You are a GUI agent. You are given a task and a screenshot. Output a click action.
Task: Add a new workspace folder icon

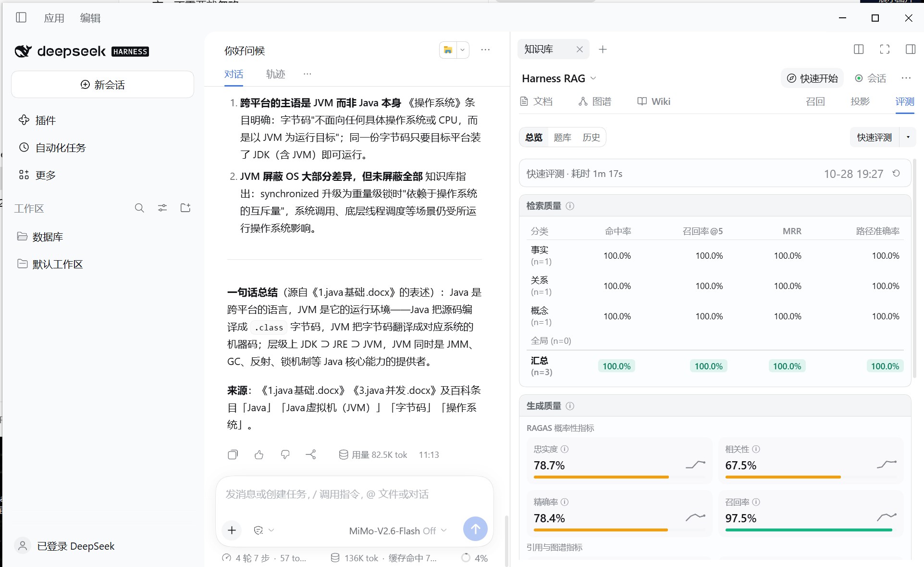click(185, 208)
